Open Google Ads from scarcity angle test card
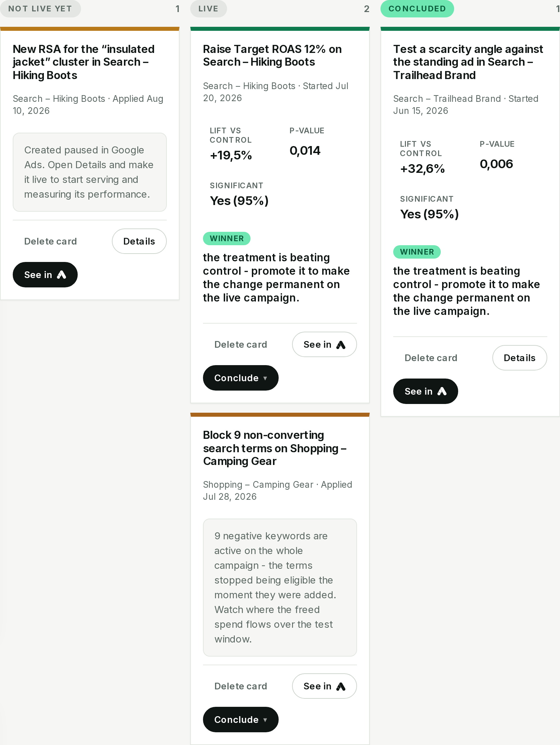This screenshot has height=745, width=560. point(425,391)
